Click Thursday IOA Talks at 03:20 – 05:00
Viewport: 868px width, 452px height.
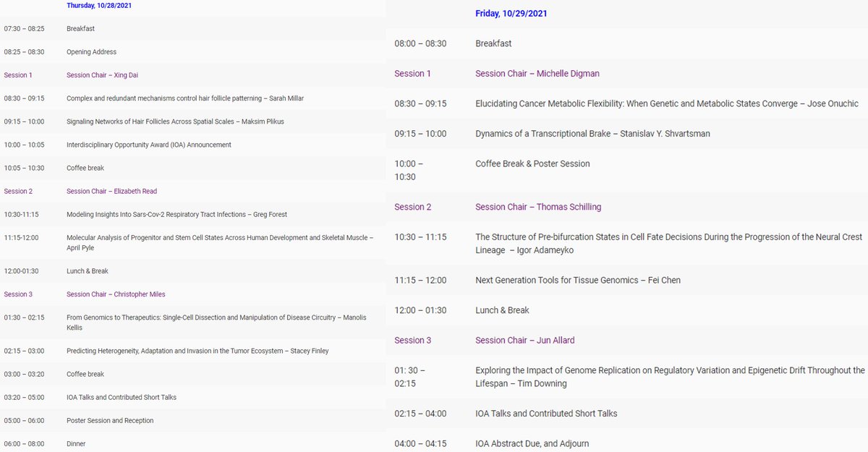coord(122,397)
